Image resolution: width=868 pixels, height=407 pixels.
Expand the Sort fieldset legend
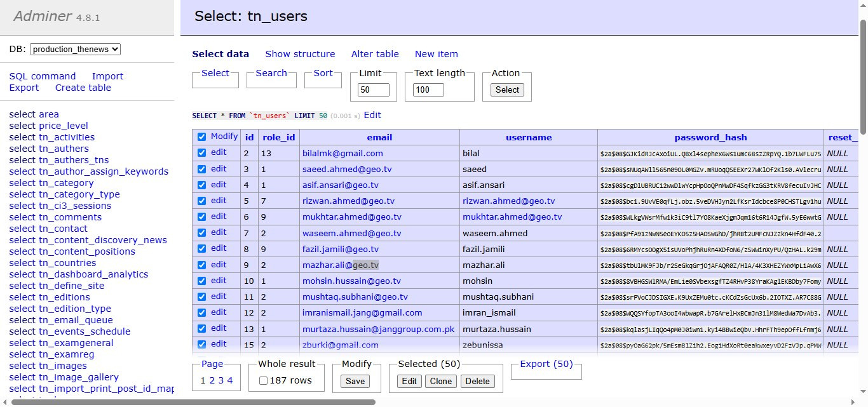click(323, 73)
